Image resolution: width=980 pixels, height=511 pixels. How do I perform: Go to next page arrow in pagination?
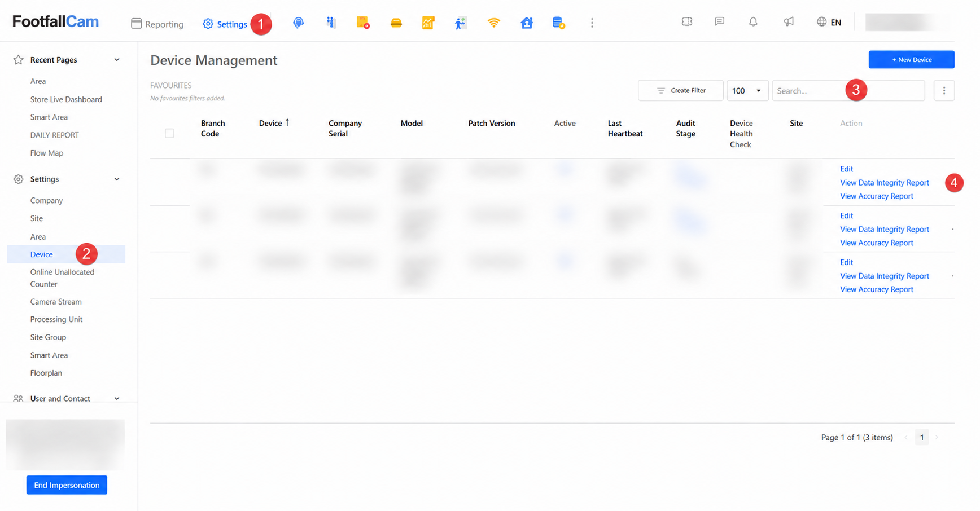937,437
